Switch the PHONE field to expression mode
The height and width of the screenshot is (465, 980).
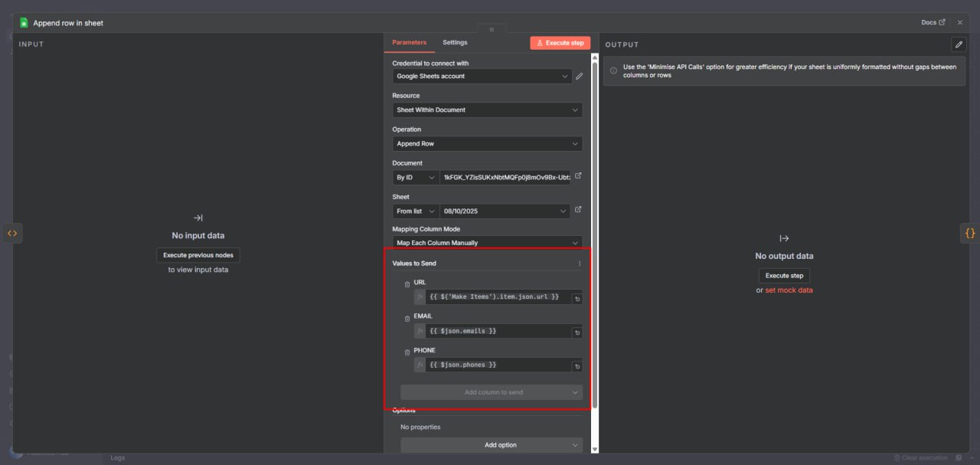(x=420, y=365)
